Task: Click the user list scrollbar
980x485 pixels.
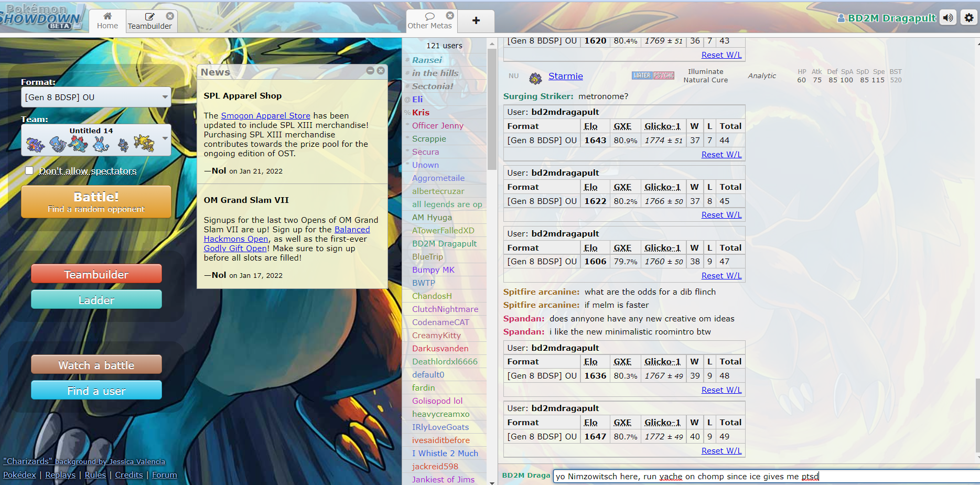Action: pyautogui.click(x=492, y=109)
